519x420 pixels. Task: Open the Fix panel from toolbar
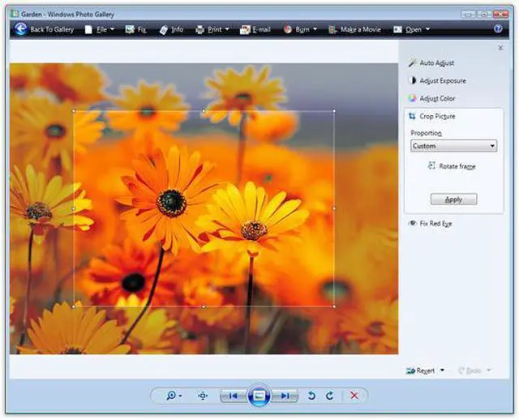point(136,29)
